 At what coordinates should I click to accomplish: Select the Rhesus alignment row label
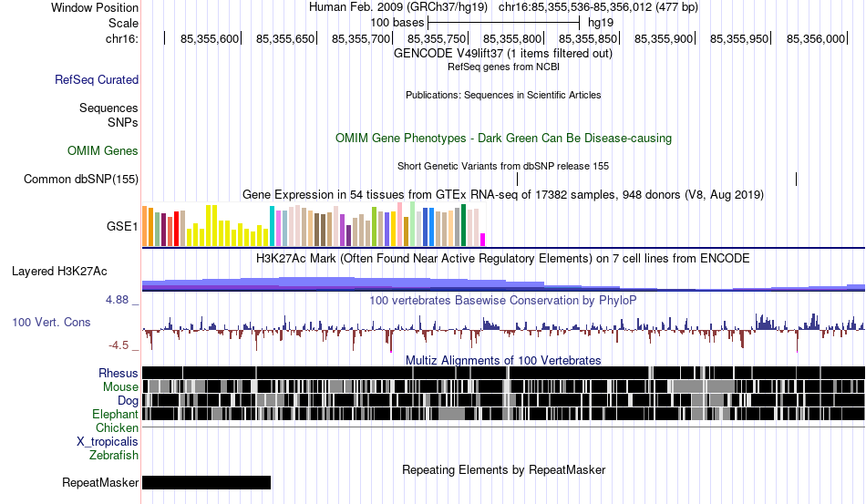pos(119,373)
